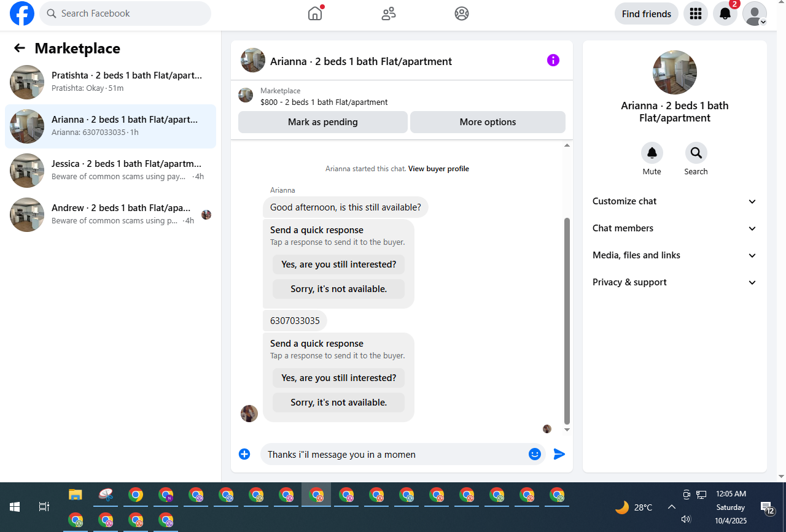Open the Home feed icon

315,13
